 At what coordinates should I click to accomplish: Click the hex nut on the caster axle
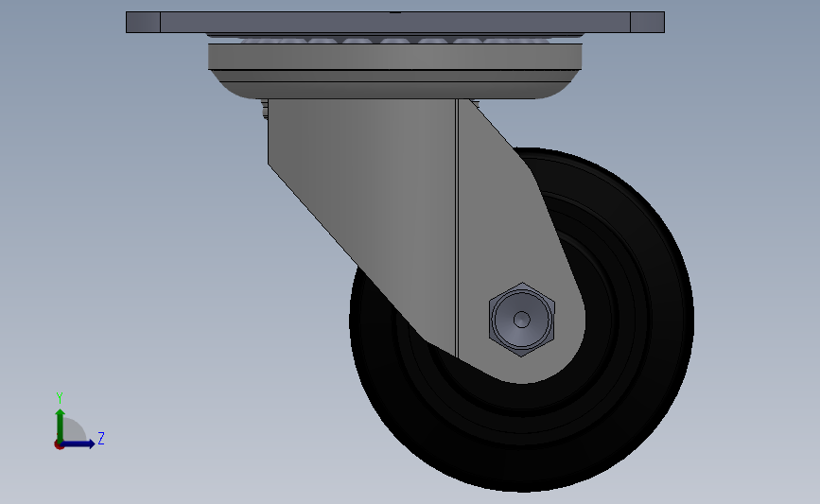click(x=521, y=320)
